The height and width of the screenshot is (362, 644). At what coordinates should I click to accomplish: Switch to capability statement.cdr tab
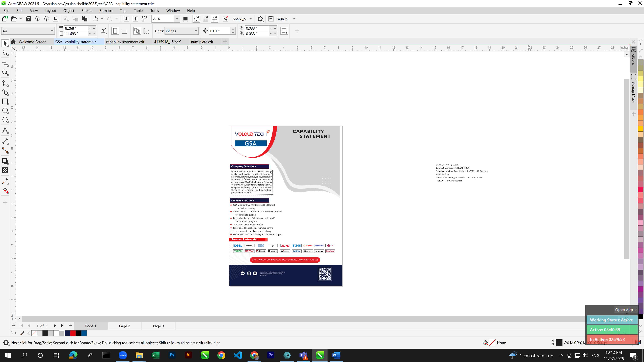(x=125, y=42)
